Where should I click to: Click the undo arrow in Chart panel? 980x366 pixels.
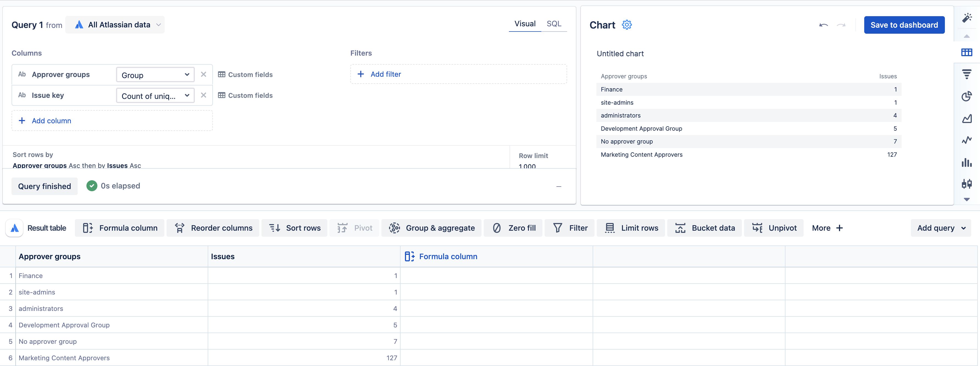click(x=823, y=25)
